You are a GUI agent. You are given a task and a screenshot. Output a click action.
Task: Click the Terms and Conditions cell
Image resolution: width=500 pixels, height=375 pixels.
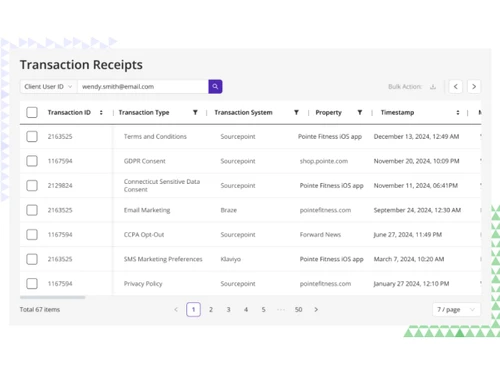155,137
